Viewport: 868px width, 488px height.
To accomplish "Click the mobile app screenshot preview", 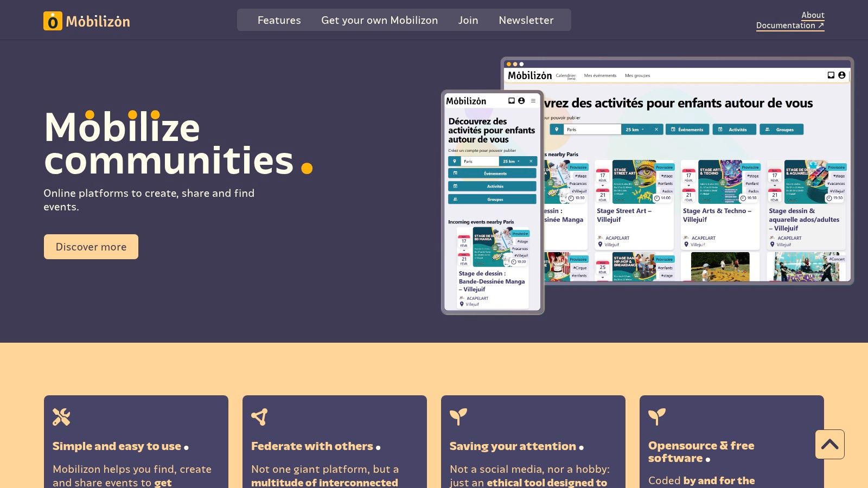I will point(492,202).
